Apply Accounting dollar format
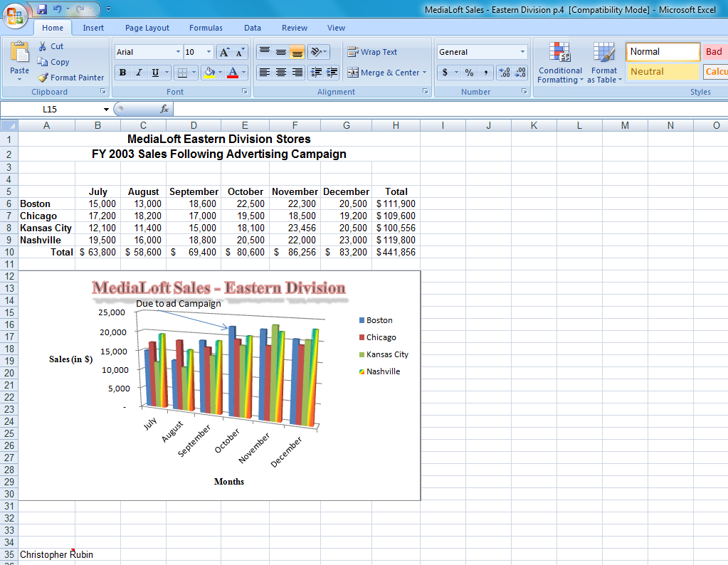728x565 pixels. coord(445,73)
